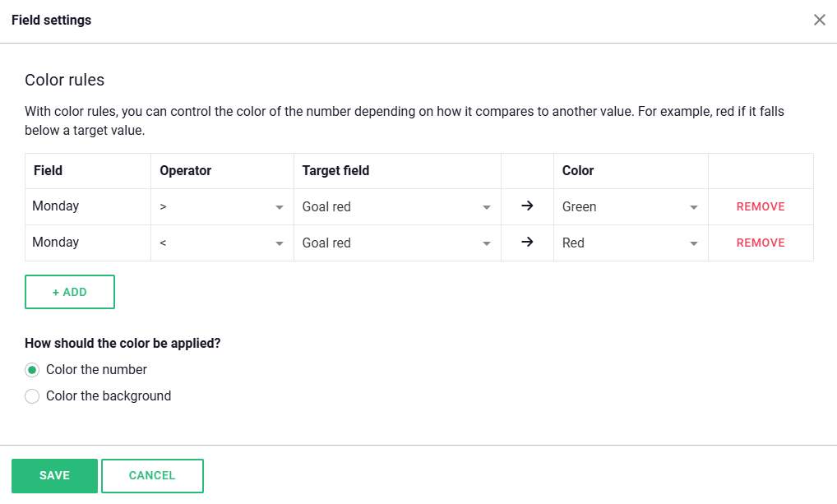
Task: Remove the first Monday color rule
Action: [761, 207]
